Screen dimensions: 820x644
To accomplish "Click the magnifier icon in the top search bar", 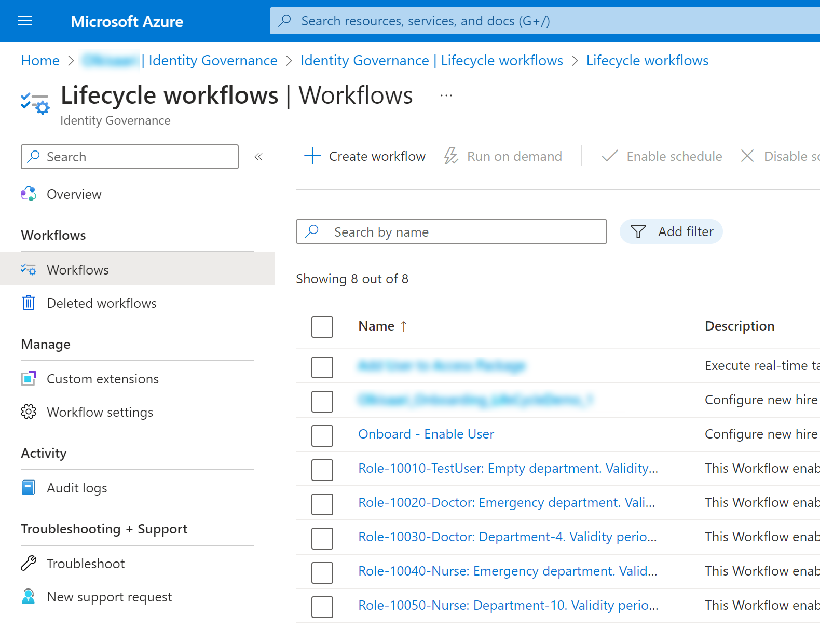I will (285, 21).
